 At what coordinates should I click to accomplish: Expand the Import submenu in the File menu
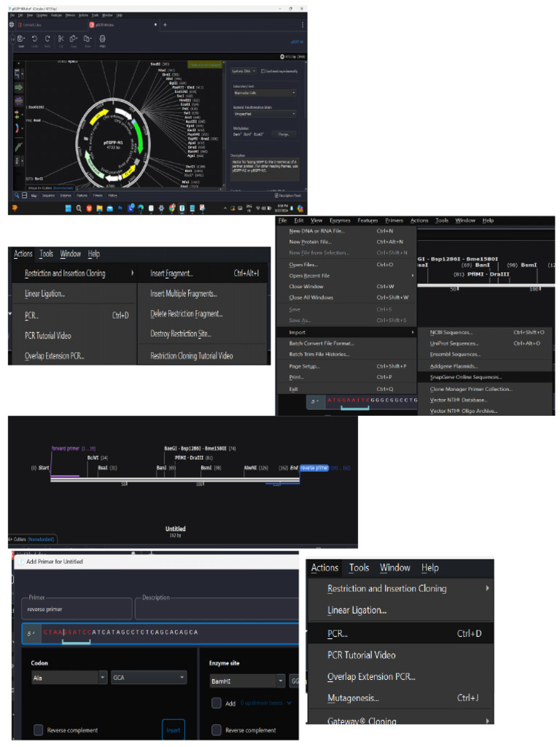(346, 332)
